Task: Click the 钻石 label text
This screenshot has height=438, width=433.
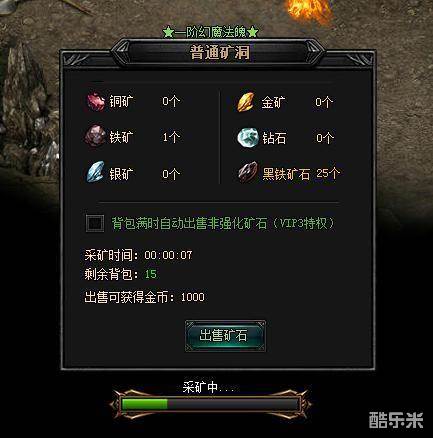Action: (x=274, y=138)
